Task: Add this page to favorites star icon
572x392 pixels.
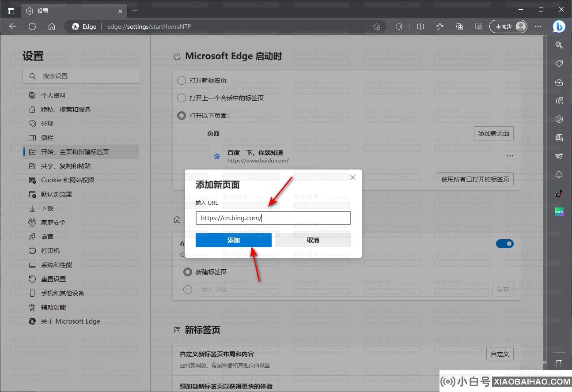Action: pos(376,26)
